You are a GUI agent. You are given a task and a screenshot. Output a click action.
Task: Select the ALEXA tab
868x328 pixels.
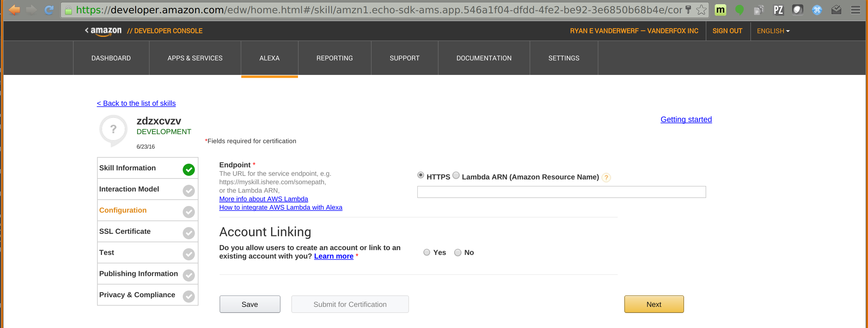tap(269, 58)
